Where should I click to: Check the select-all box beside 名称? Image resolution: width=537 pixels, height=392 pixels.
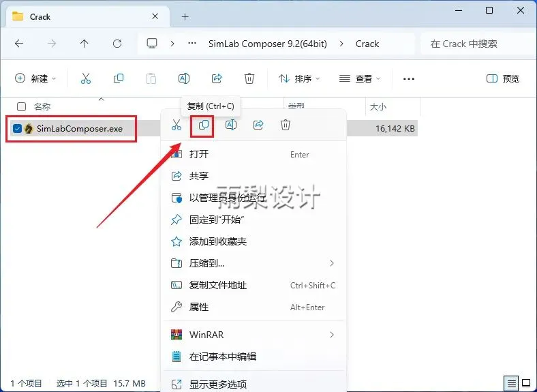click(21, 106)
